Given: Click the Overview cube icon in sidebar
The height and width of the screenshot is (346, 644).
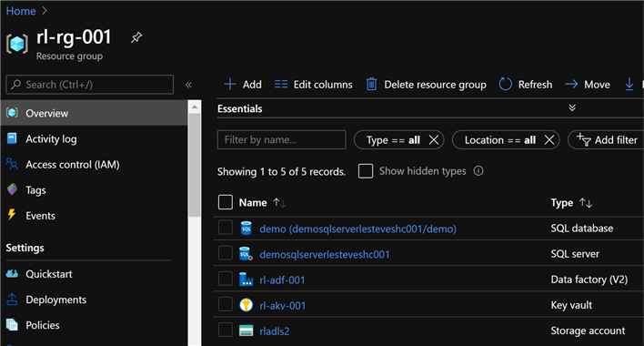Looking at the screenshot, I should point(13,113).
